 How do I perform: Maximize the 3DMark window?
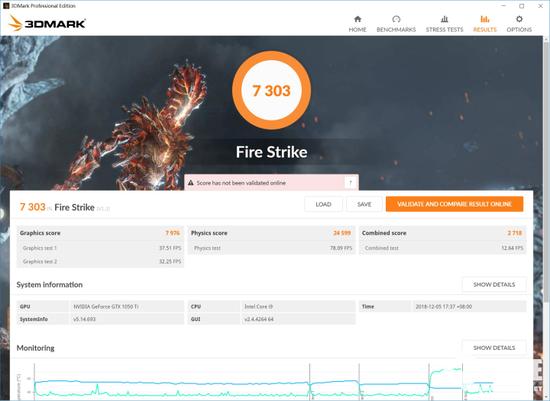(522, 6)
